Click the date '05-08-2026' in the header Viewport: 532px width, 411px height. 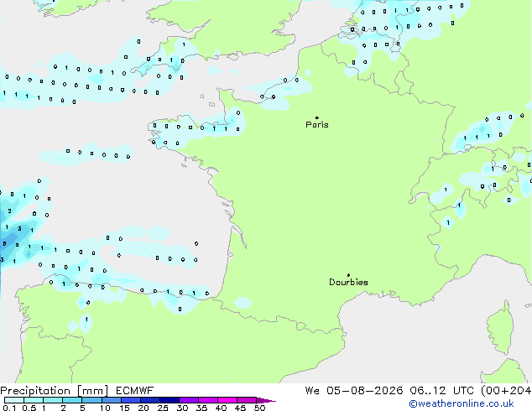click(x=365, y=391)
